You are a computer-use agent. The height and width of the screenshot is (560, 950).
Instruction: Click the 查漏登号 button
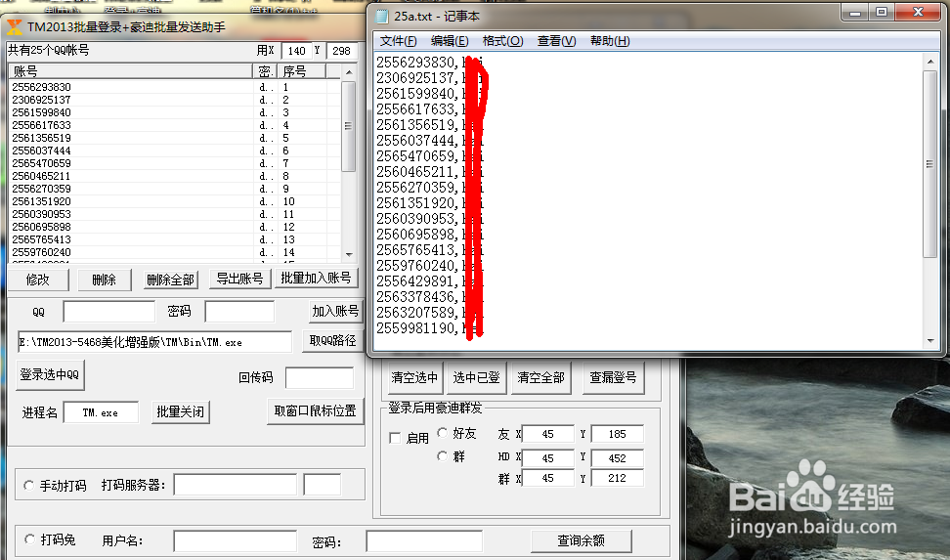[x=613, y=377]
